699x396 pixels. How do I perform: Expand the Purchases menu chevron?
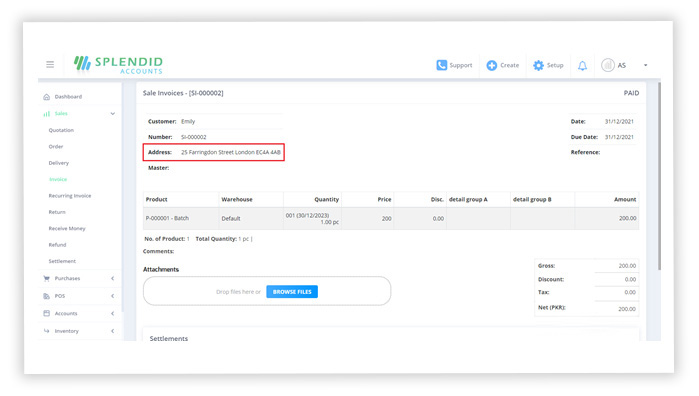(x=112, y=278)
